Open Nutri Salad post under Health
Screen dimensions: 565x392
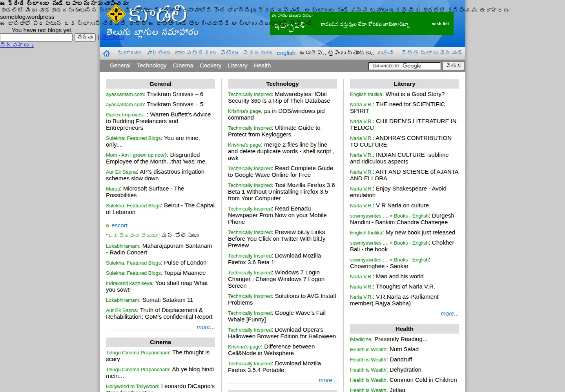(x=404, y=349)
